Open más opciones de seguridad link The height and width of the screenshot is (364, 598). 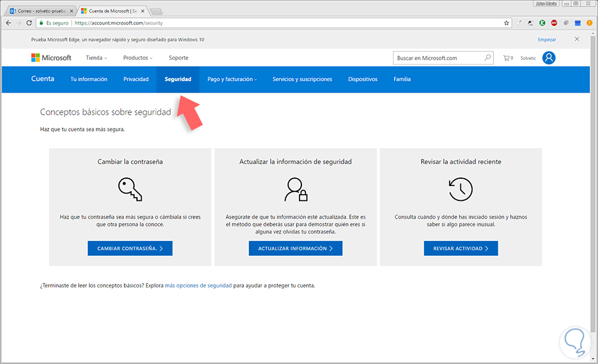pos(199,286)
